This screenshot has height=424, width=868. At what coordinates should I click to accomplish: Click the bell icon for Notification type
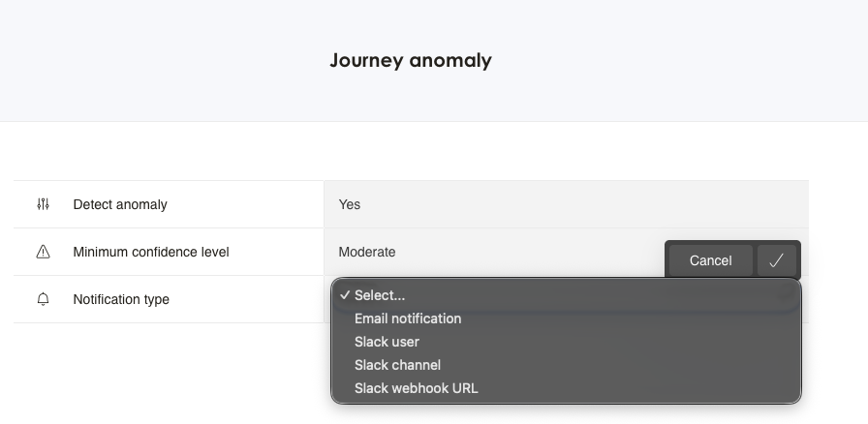click(43, 299)
